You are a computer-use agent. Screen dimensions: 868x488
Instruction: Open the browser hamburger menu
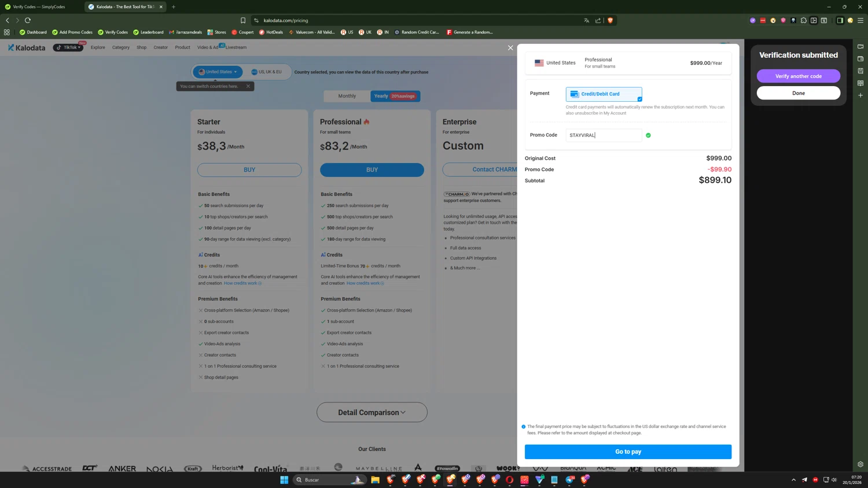click(860, 20)
